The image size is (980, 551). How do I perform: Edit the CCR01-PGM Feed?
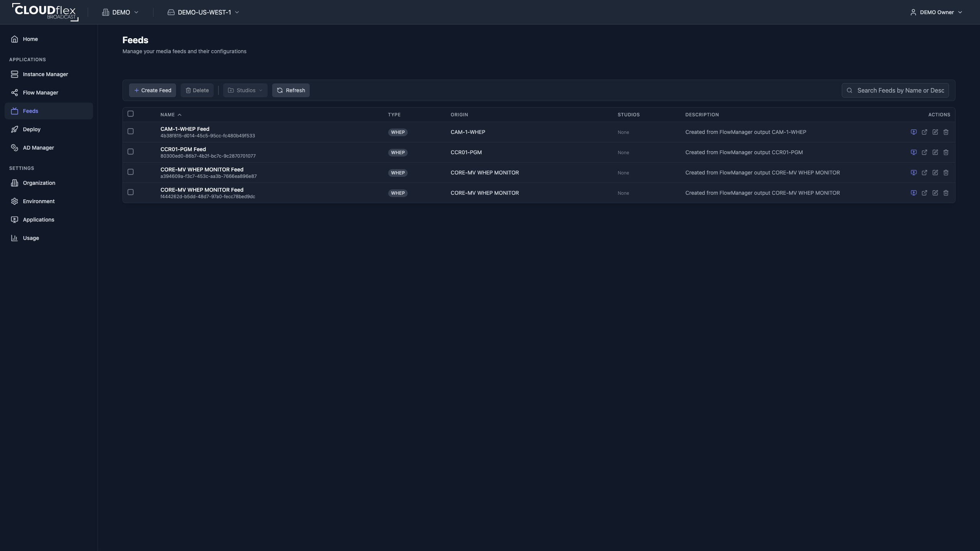pos(935,152)
